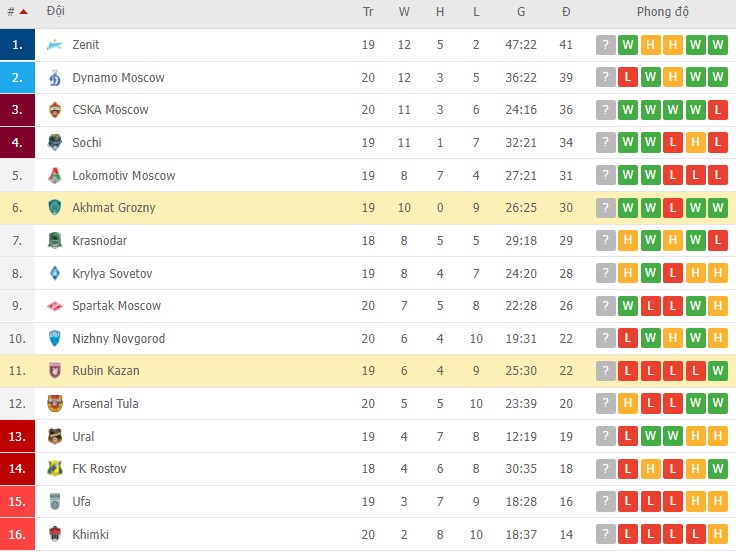Click the CSKA Moscow team logo
Screen dimensions: 736x552
[54, 110]
